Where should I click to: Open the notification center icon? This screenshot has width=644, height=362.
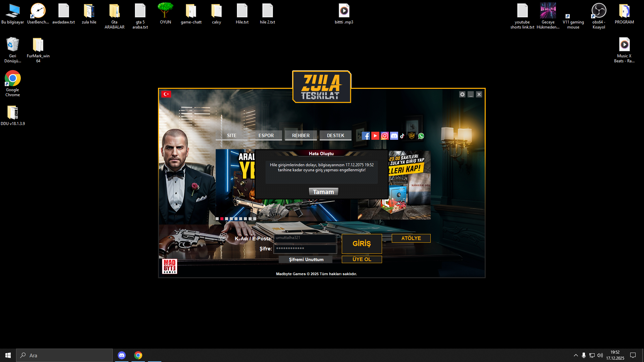633,355
